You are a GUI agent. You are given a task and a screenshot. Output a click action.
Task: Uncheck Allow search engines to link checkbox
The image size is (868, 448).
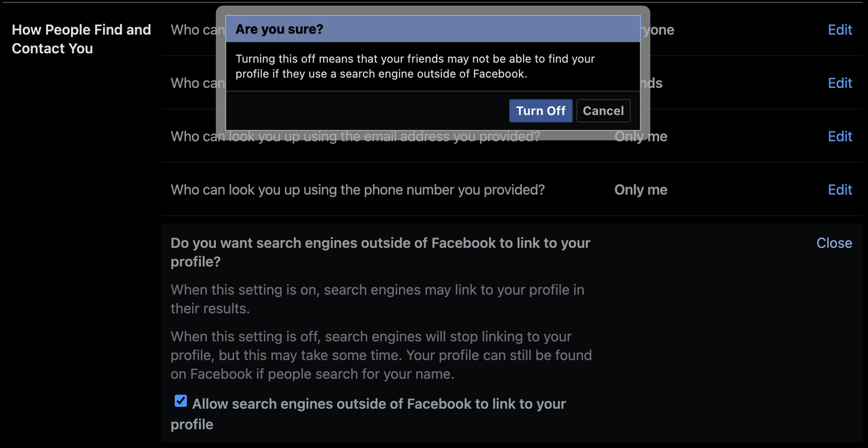[x=181, y=401]
